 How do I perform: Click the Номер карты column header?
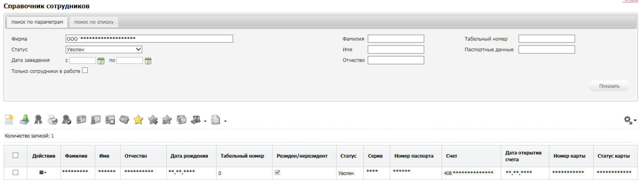[570, 156]
